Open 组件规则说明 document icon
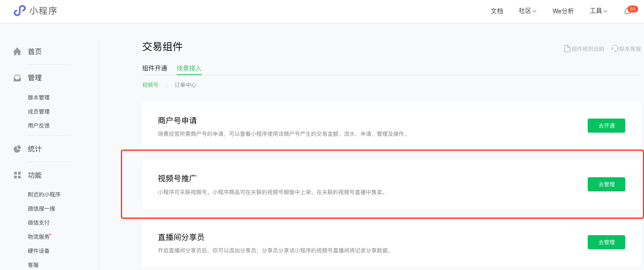Screen dimensions: 644x270 point(567,49)
